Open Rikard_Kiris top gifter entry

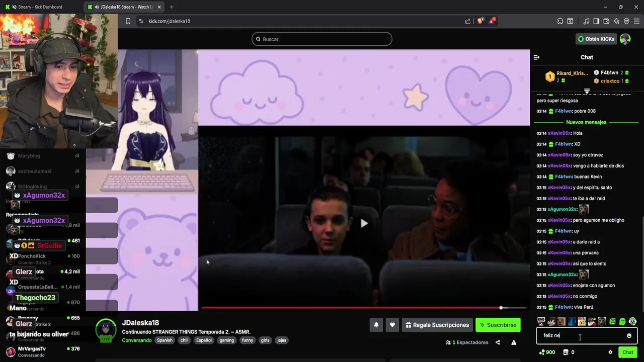(567, 76)
